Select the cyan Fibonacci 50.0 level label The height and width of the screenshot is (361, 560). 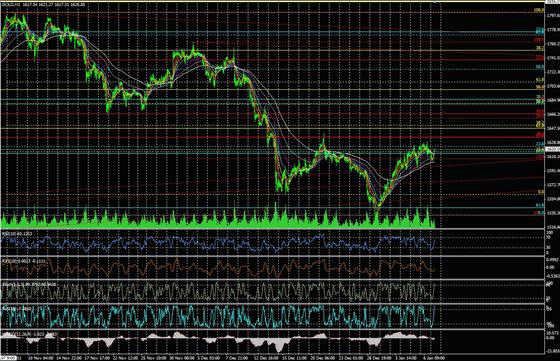click(x=540, y=67)
